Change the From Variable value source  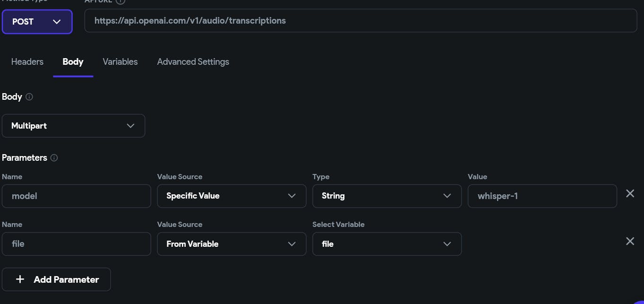pyautogui.click(x=232, y=244)
